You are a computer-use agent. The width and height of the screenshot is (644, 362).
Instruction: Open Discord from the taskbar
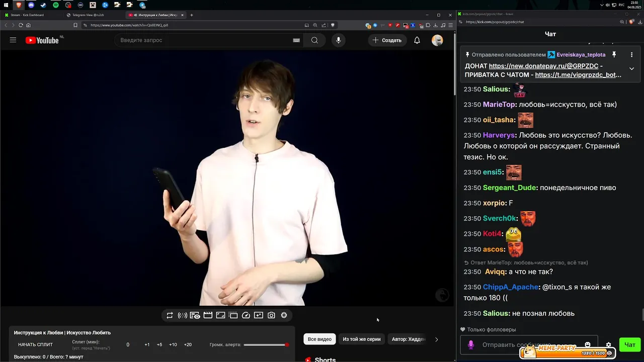pos(31,5)
